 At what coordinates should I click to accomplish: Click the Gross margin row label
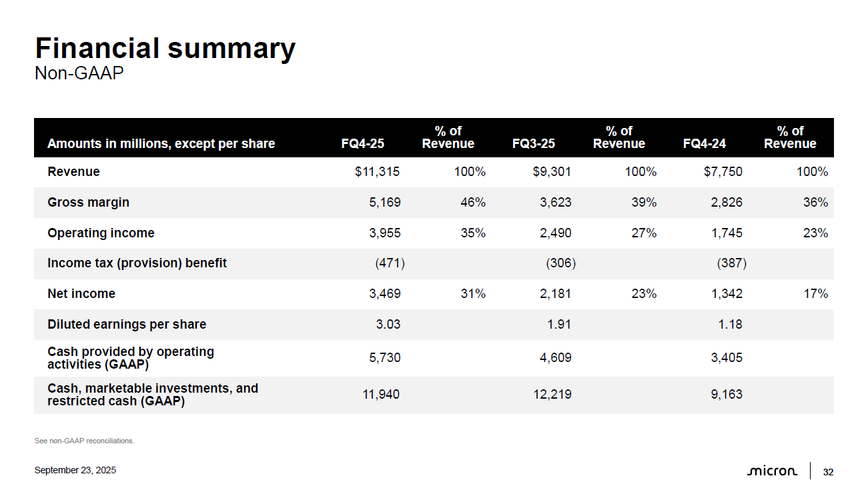[88, 202]
